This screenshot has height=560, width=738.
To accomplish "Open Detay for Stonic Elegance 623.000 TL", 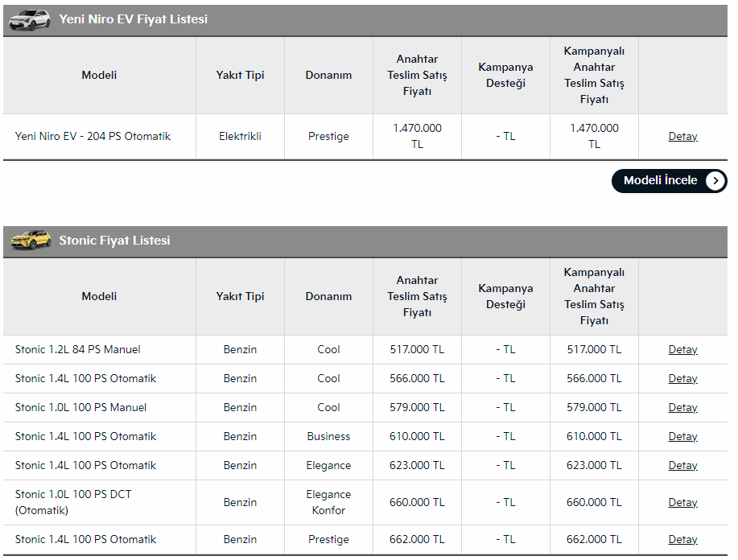I will (x=682, y=465).
